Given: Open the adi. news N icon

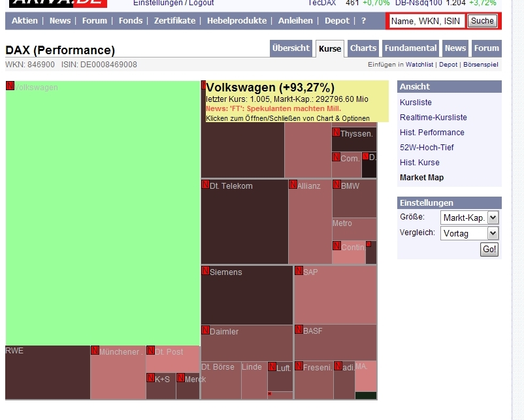Looking at the screenshot, I should [x=338, y=366].
